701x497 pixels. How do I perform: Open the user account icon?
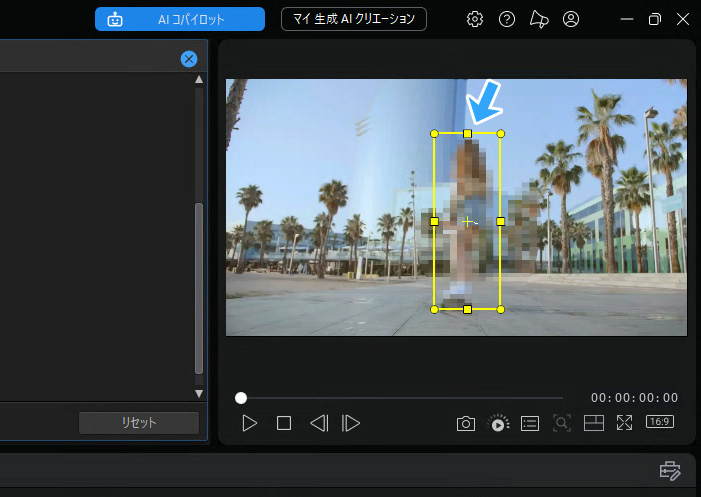tap(571, 19)
